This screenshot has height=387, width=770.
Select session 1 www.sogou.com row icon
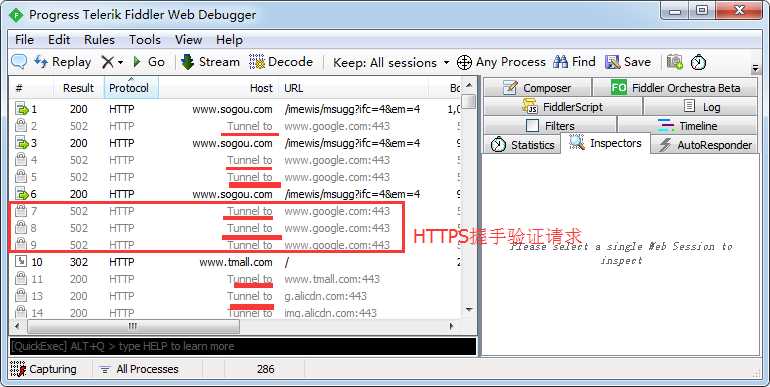pos(22,109)
